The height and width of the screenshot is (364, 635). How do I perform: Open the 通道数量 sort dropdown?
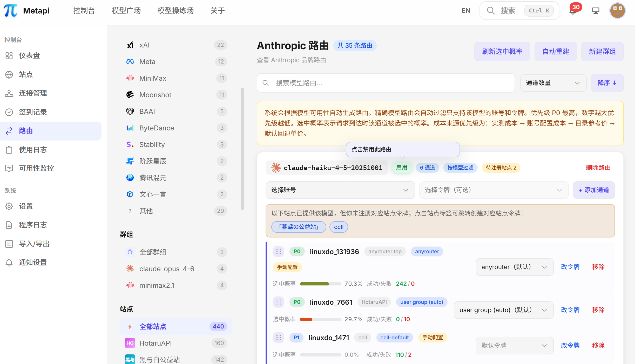tap(553, 83)
